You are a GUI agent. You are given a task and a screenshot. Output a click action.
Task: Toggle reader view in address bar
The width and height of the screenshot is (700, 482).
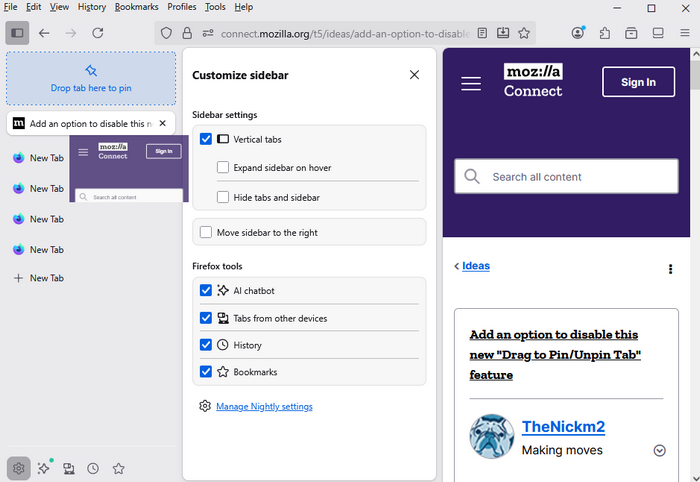pyautogui.click(x=482, y=33)
